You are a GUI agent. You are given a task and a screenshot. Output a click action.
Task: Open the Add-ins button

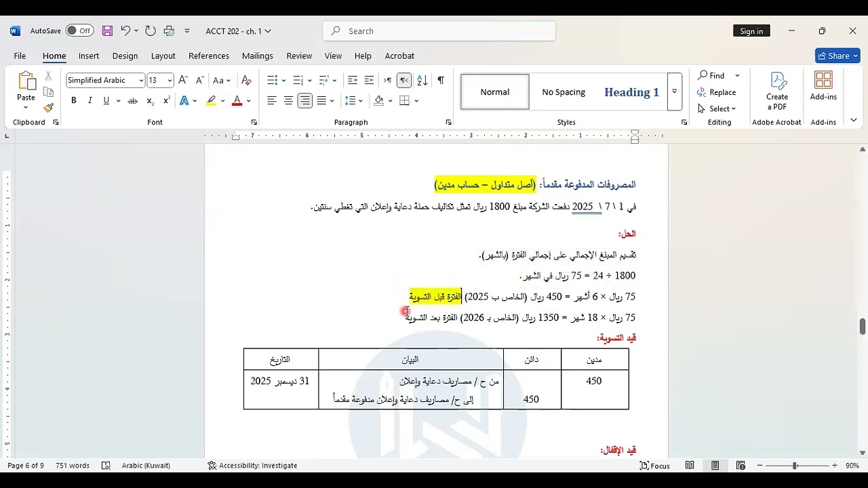(823, 85)
